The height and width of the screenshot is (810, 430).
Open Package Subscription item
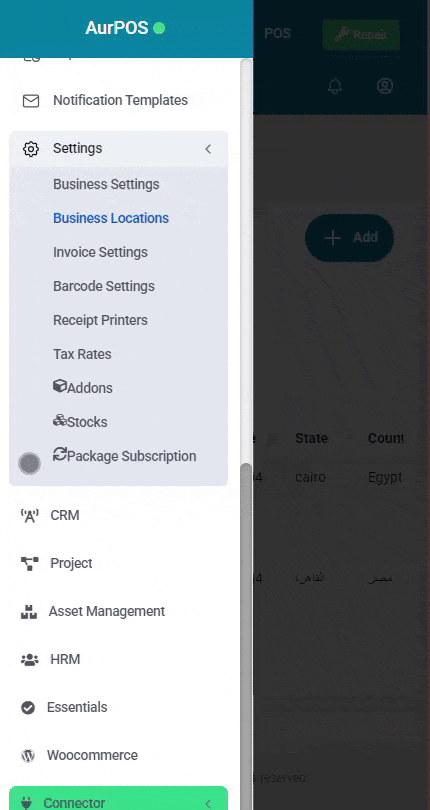pos(125,456)
